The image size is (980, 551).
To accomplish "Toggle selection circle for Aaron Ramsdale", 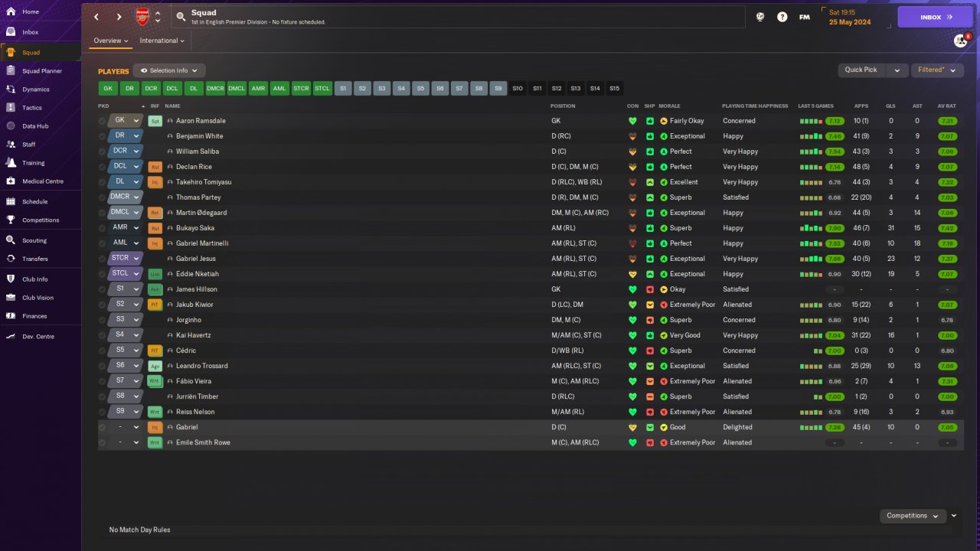I will click(102, 121).
